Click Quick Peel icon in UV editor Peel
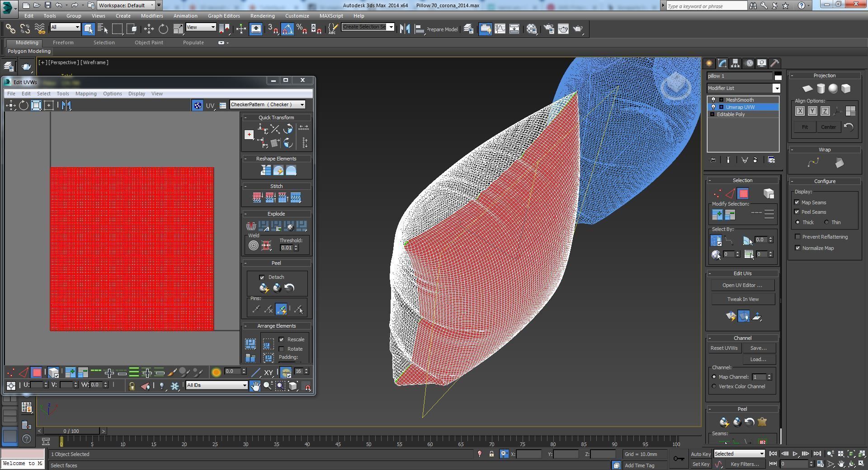Viewport: 868px width, 470px height. tap(264, 288)
